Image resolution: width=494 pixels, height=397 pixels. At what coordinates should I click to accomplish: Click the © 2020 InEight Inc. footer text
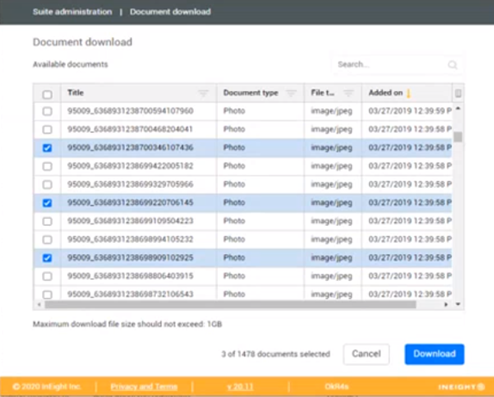[47, 387]
